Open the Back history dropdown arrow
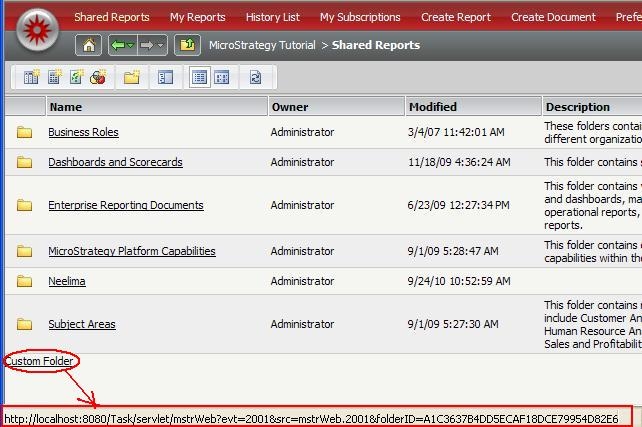This screenshot has width=642, height=427. point(131,46)
